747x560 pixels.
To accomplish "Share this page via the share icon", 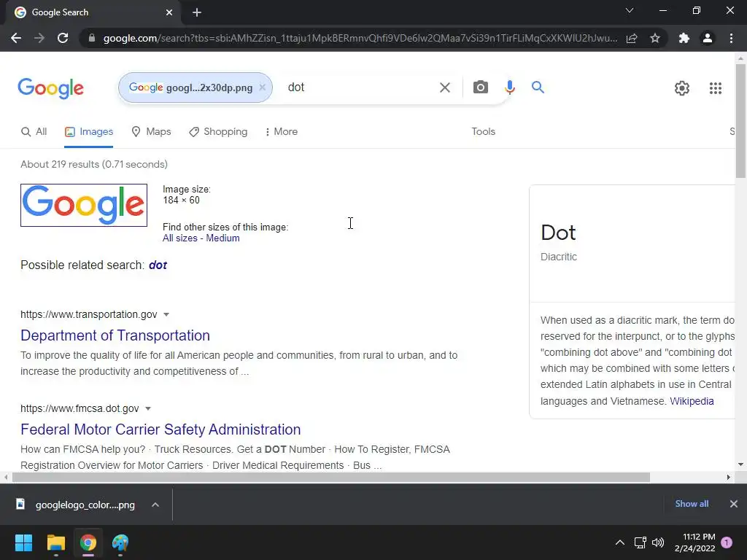I will tap(632, 38).
